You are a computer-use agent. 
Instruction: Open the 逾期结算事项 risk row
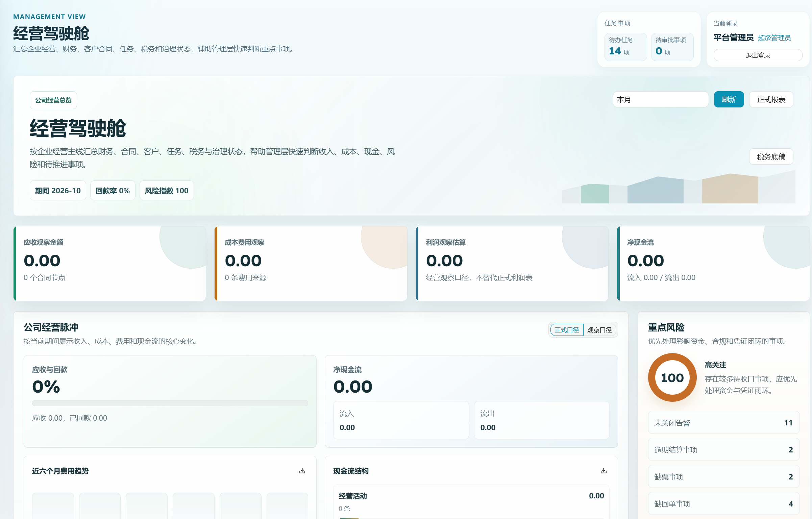[x=723, y=449]
